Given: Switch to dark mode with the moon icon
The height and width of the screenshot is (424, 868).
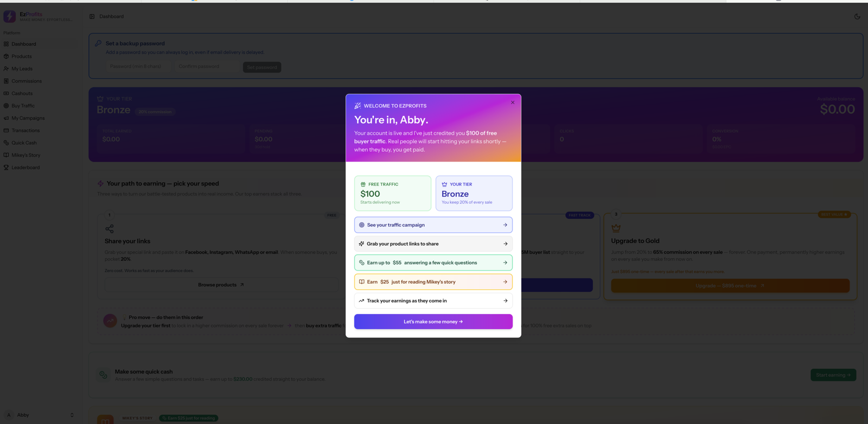Looking at the screenshot, I should point(857,16).
